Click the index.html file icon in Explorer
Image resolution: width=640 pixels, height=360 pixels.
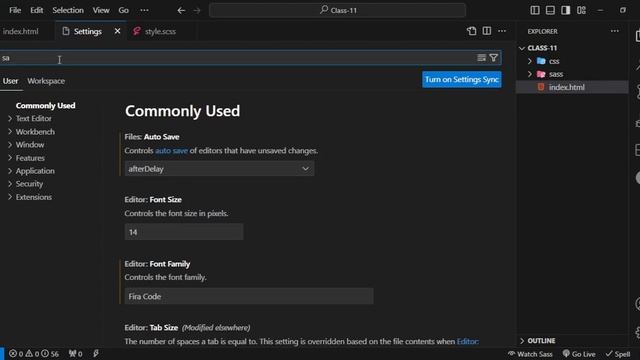pyautogui.click(x=541, y=87)
